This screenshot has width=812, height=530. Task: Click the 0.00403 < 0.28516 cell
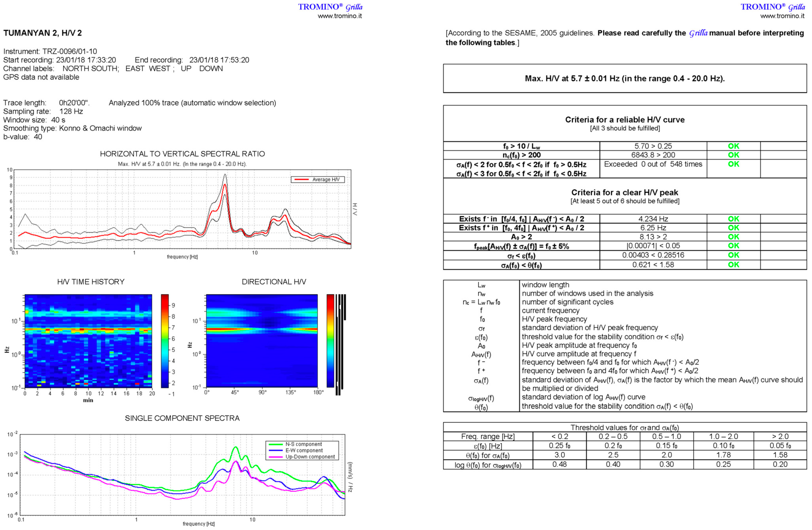point(653,255)
